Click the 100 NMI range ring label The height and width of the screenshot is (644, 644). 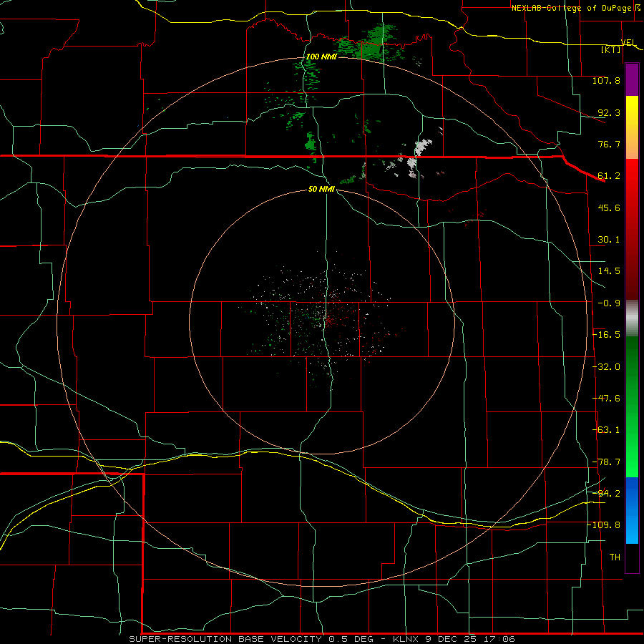click(x=321, y=57)
